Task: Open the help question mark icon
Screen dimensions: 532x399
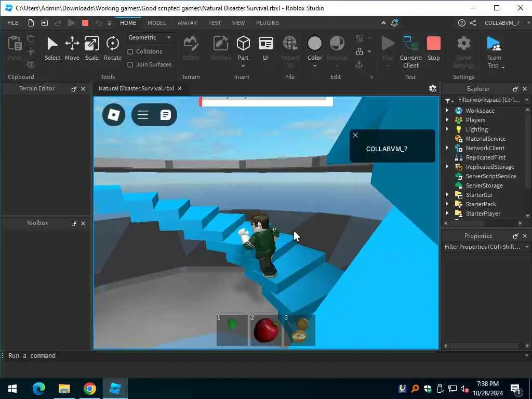Action: coord(461,23)
